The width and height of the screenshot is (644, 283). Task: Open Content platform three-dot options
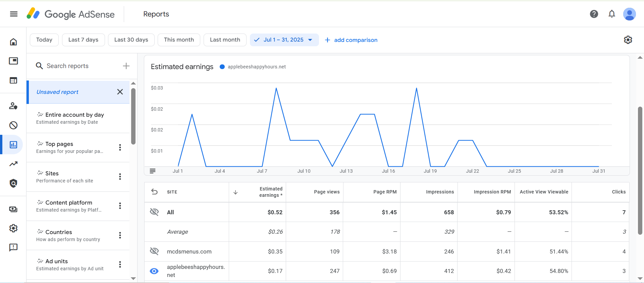120,206
